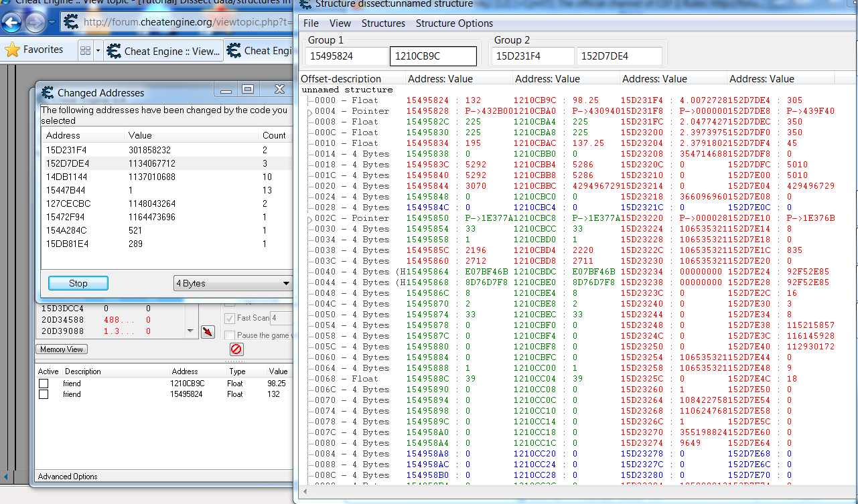858x504 pixels.
Task: Tick Active checkbox for friend 15495824
Action: tap(44, 394)
